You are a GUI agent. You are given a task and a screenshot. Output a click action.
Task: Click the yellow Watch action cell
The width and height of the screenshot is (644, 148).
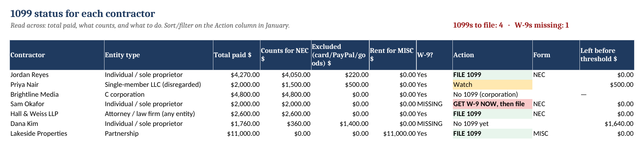(492, 84)
